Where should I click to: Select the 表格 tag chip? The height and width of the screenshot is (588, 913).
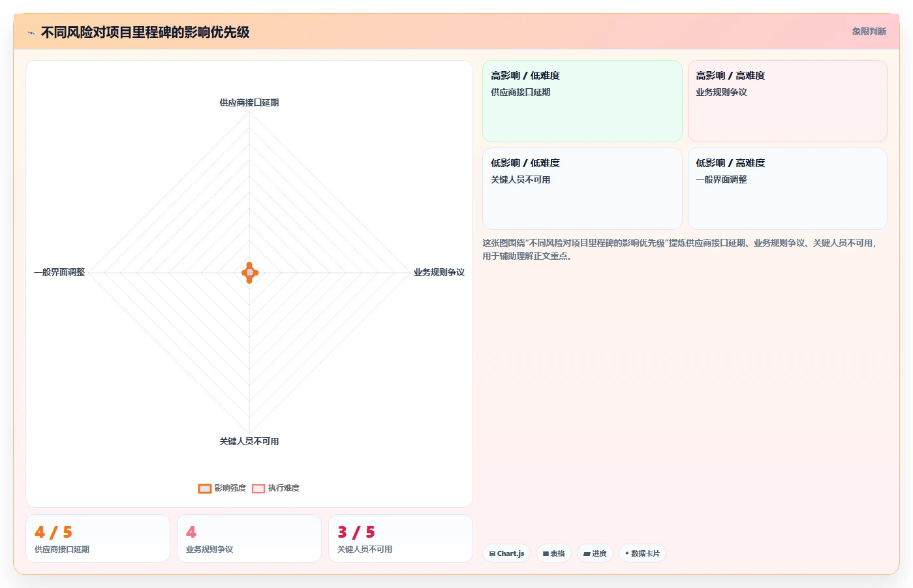point(554,553)
